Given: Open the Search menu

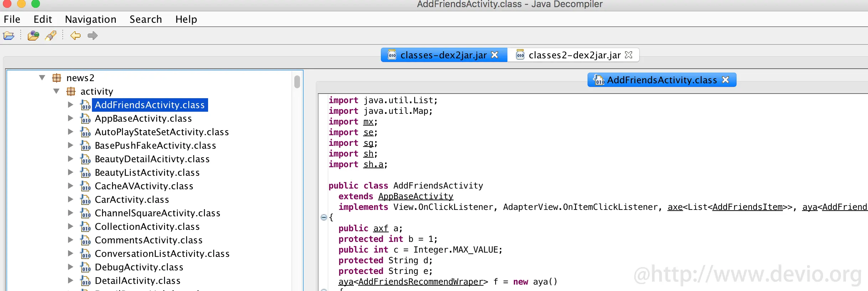Looking at the screenshot, I should pyautogui.click(x=146, y=19).
